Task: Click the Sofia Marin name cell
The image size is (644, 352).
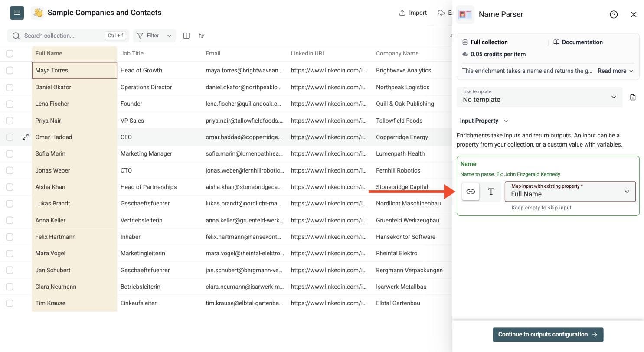Action: [74, 153]
